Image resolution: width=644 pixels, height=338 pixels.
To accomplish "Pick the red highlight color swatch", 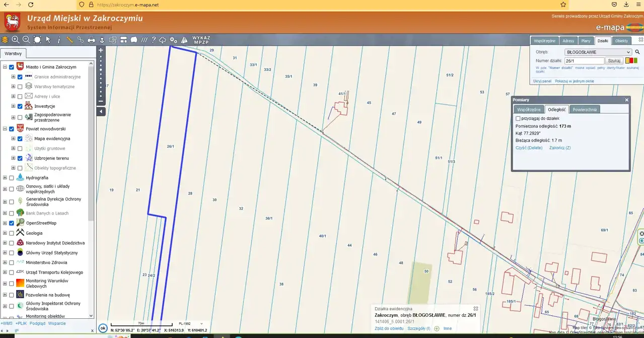I will coord(631,60).
